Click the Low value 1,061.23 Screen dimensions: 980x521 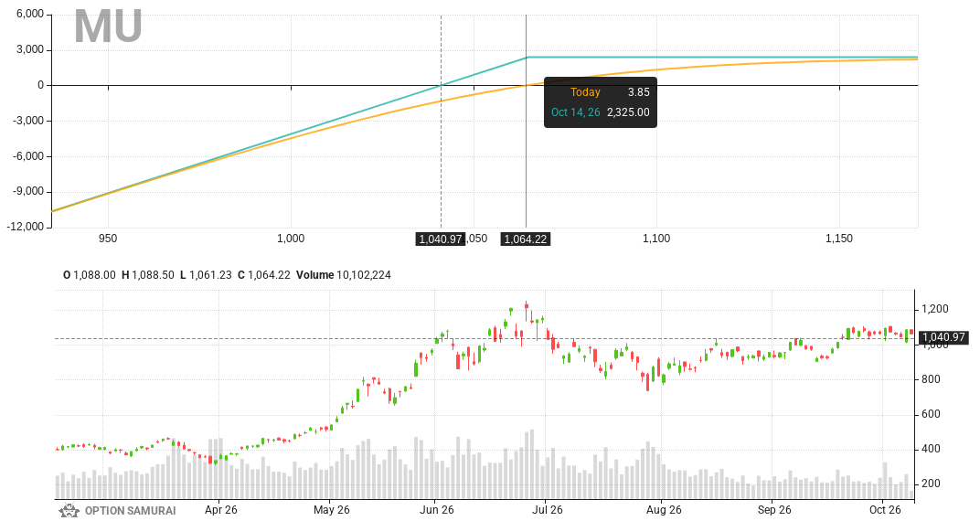click(x=210, y=275)
